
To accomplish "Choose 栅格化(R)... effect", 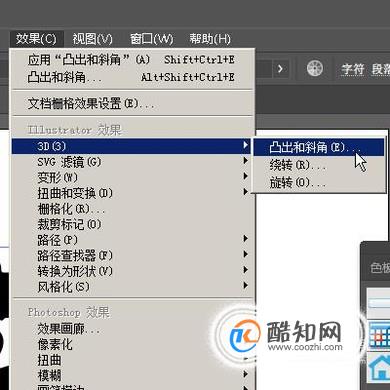I will tap(131, 209).
